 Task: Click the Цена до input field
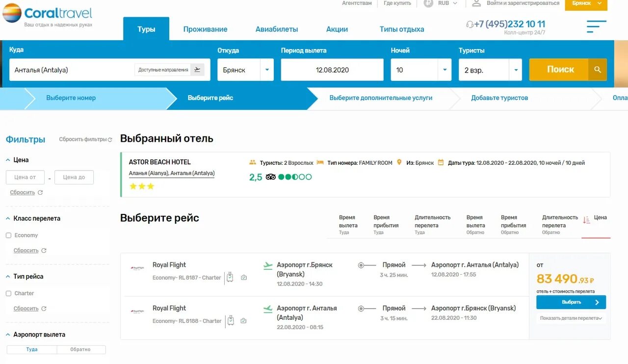click(74, 177)
